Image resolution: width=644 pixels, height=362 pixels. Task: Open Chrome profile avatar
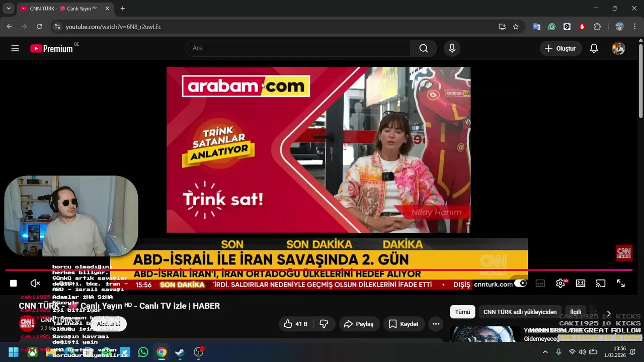pos(619,27)
